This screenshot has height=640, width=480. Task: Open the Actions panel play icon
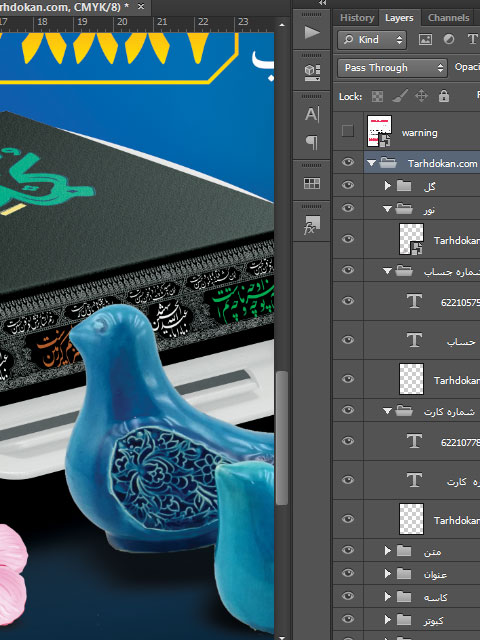click(x=312, y=33)
